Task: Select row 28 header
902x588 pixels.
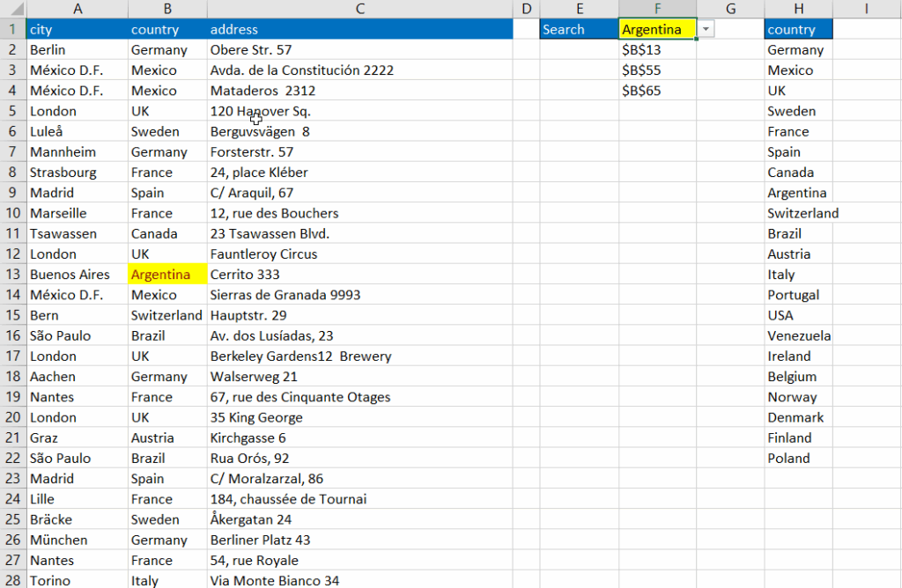Action: click(12, 580)
